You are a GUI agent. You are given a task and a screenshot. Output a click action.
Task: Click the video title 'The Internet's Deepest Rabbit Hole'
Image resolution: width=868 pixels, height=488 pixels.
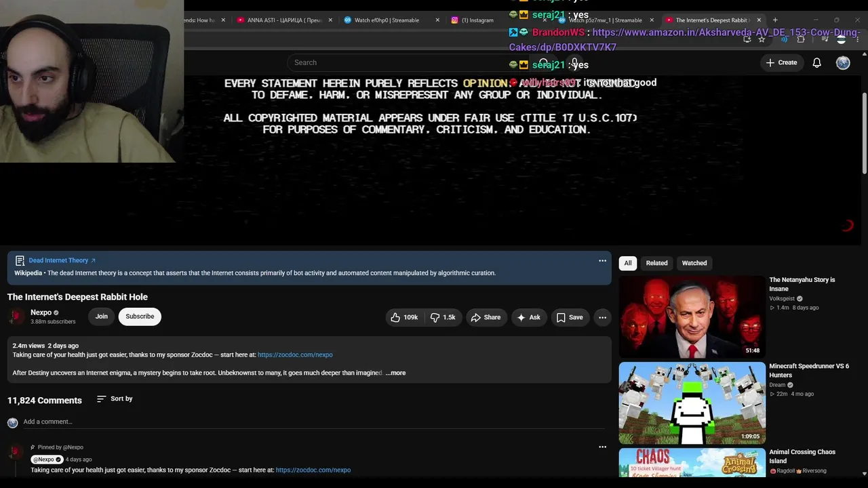[x=77, y=297]
